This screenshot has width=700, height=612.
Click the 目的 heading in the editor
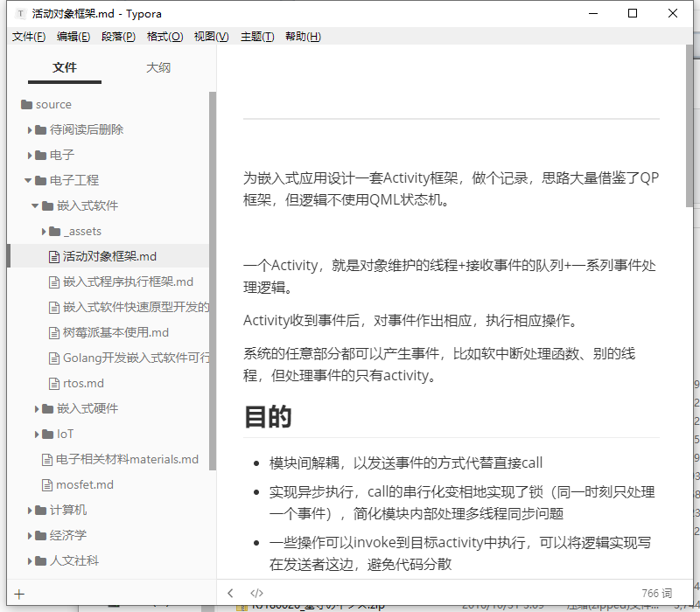[x=268, y=418]
